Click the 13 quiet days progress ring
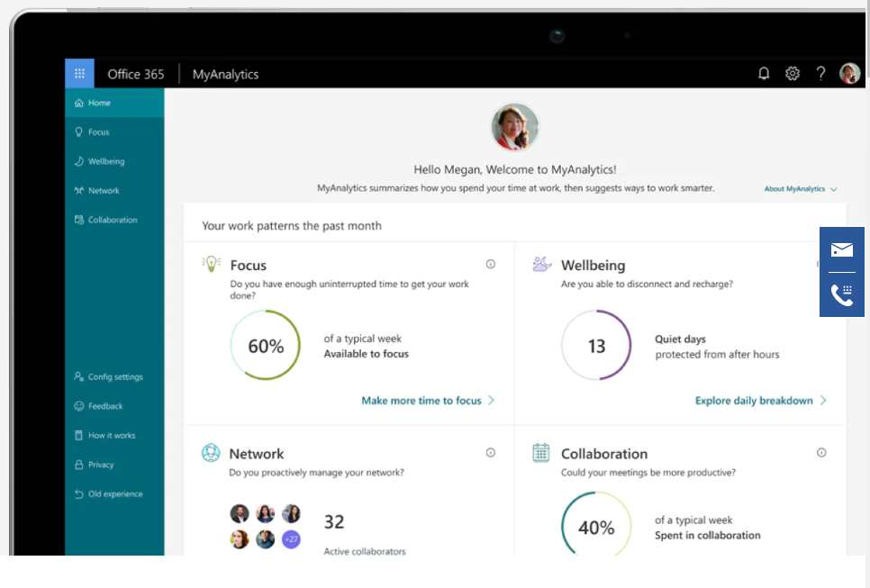This screenshot has height=588, width=870. pyautogui.click(x=596, y=345)
